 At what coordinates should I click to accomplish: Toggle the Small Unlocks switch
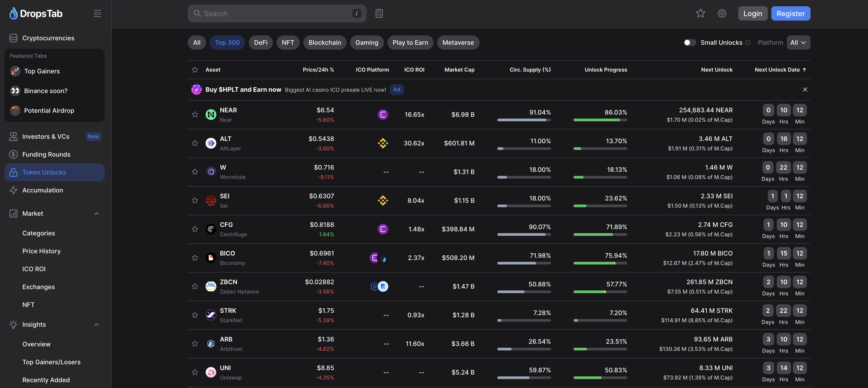tap(689, 43)
